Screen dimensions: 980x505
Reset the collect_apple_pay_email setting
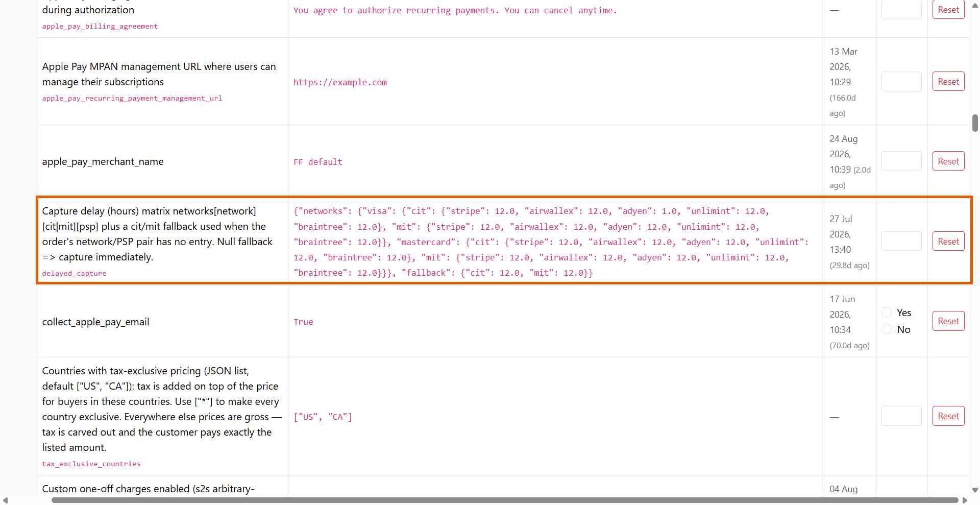point(948,321)
